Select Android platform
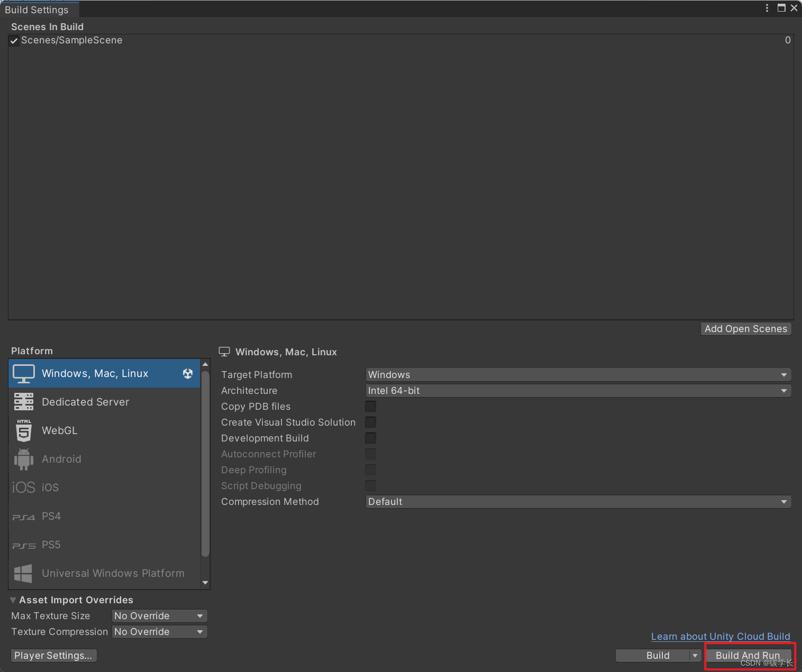The image size is (802, 672). [x=104, y=459]
